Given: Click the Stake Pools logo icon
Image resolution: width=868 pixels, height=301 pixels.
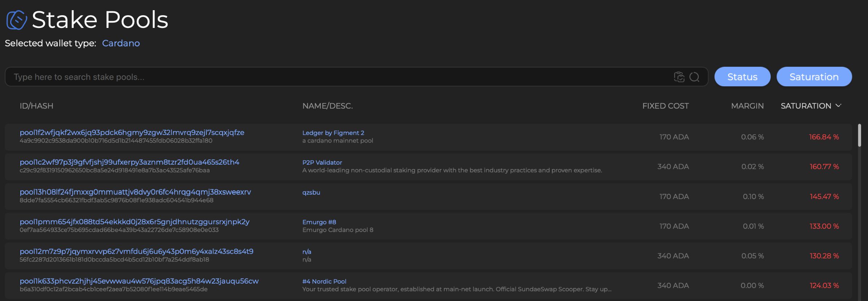Looking at the screenshot, I should click(17, 20).
